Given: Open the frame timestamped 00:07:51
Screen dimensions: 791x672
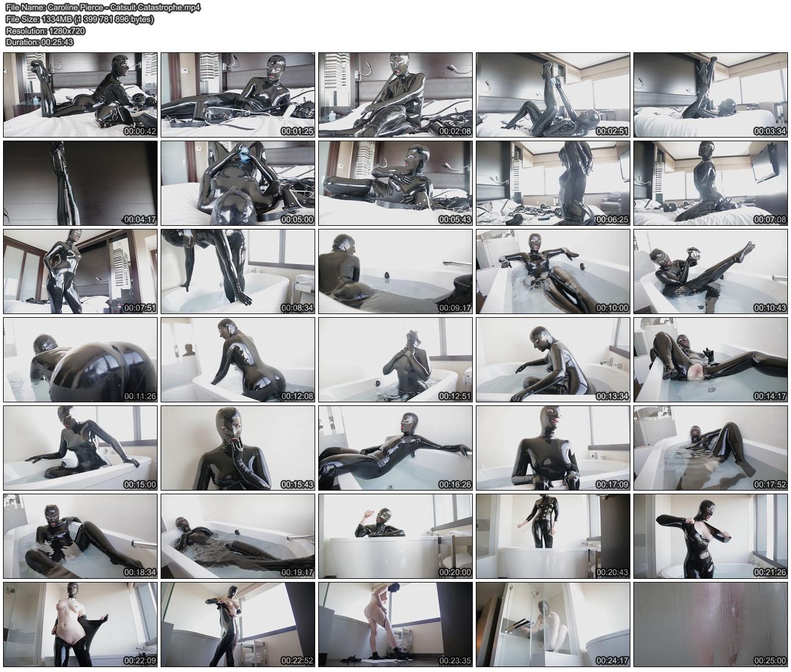Looking at the screenshot, I should [80, 271].
